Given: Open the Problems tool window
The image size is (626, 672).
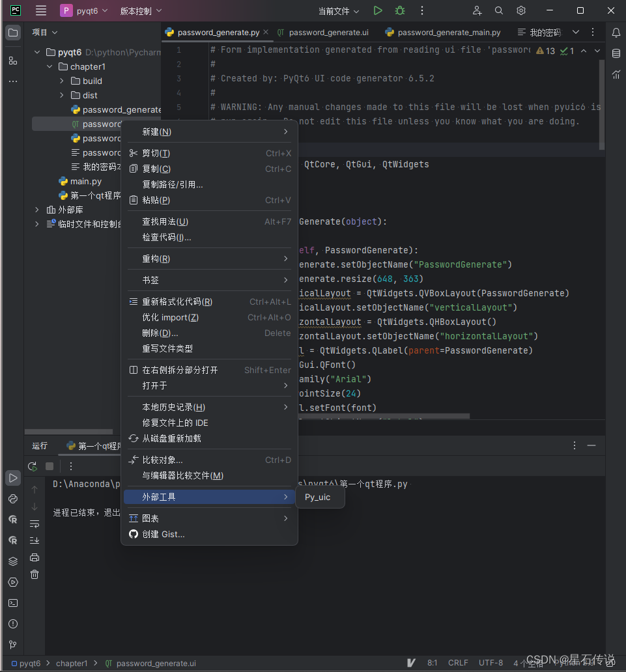Looking at the screenshot, I should [12, 624].
